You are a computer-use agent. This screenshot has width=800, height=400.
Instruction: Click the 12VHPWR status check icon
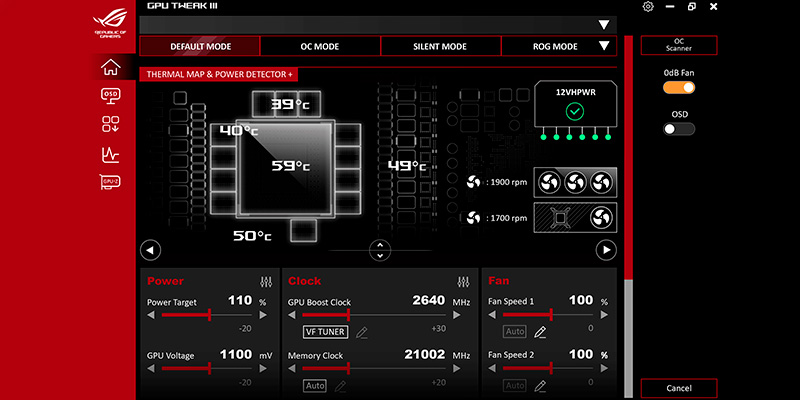pyautogui.click(x=575, y=112)
